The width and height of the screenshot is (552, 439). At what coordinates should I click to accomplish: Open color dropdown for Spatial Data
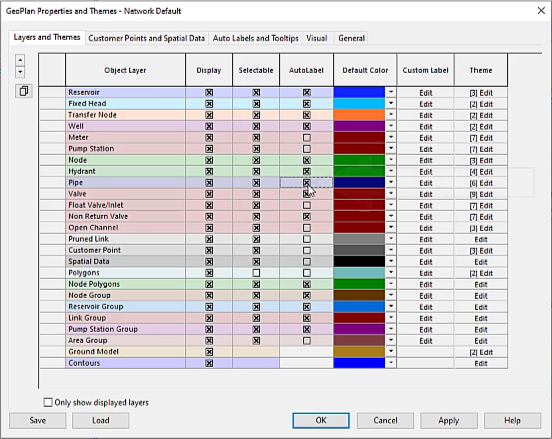391,262
